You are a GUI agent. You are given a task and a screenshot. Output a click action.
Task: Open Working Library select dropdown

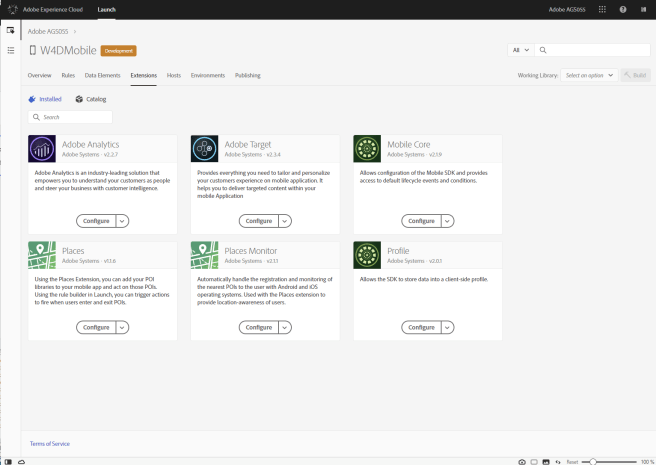tap(589, 75)
